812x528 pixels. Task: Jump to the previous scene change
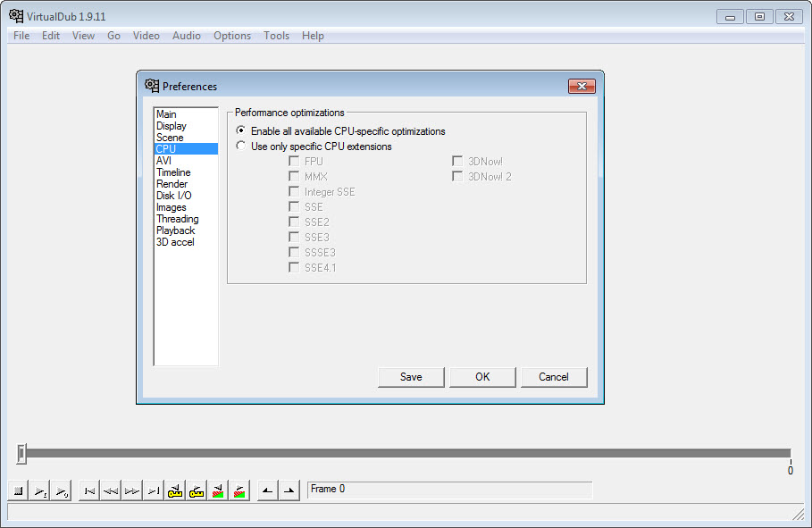pyautogui.click(x=218, y=490)
